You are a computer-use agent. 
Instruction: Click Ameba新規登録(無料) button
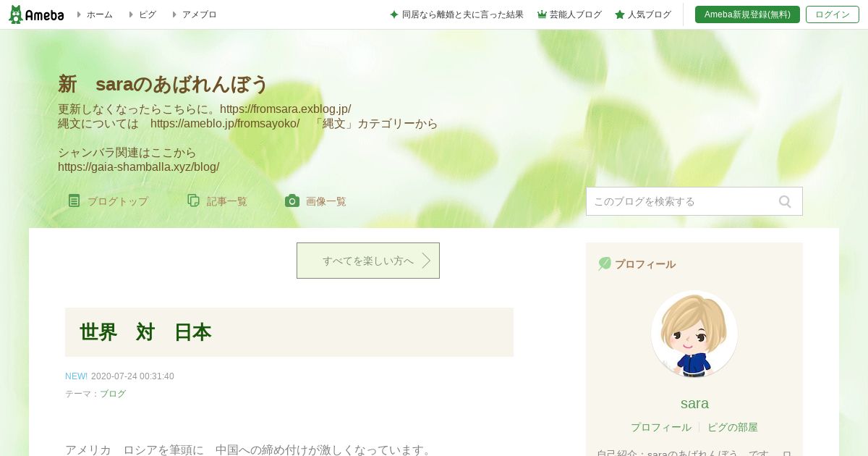tap(747, 14)
